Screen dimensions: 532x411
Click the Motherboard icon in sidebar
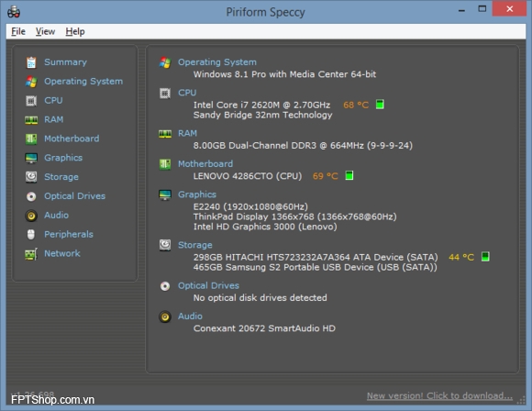pos(31,139)
